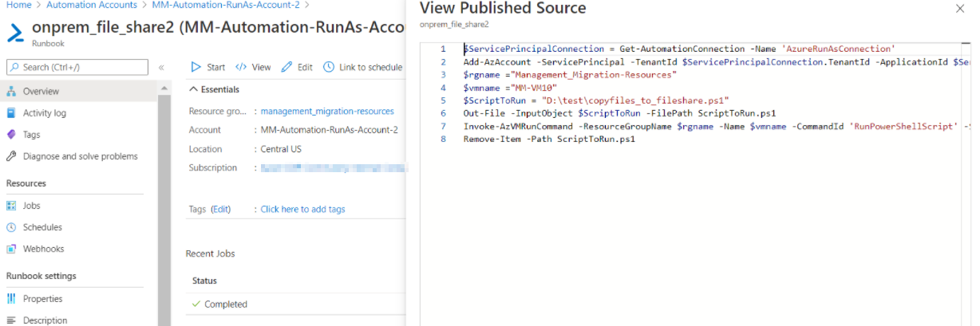Click the Diagnose wrench icon

tap(12, 156)
